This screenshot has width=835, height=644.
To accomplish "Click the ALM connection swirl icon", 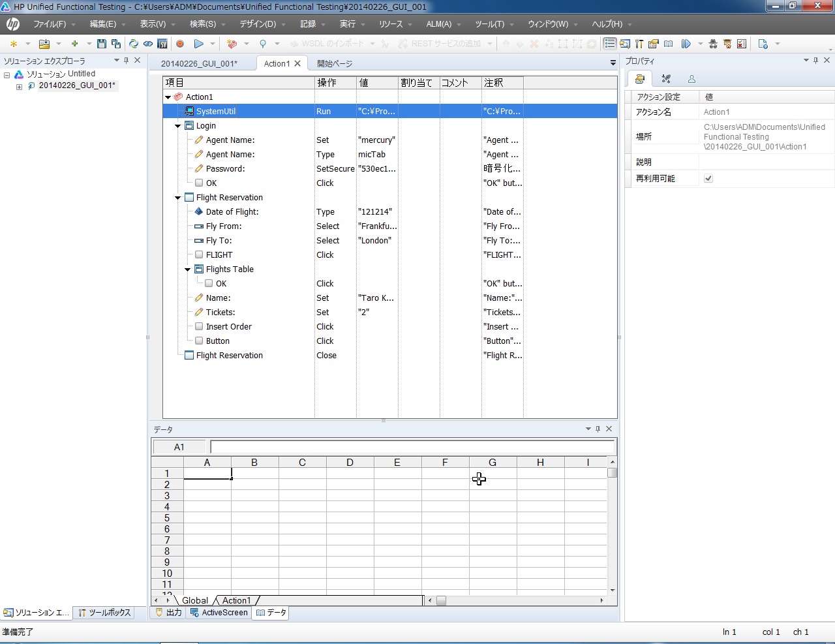I will [133, 44].
